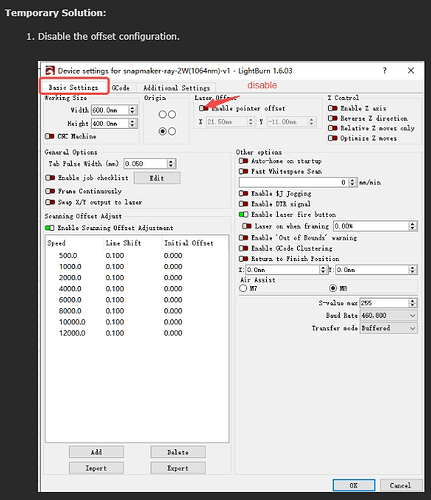Open the Basic Settings tab
Image resolution: width=431 pixels, height=500 pixels.
pos(74,87)
